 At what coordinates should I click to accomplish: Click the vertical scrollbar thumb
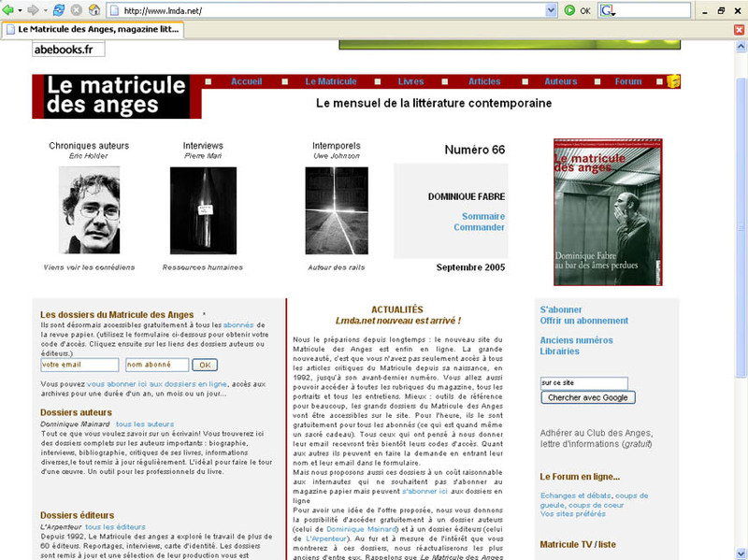(x=741, y=226)
